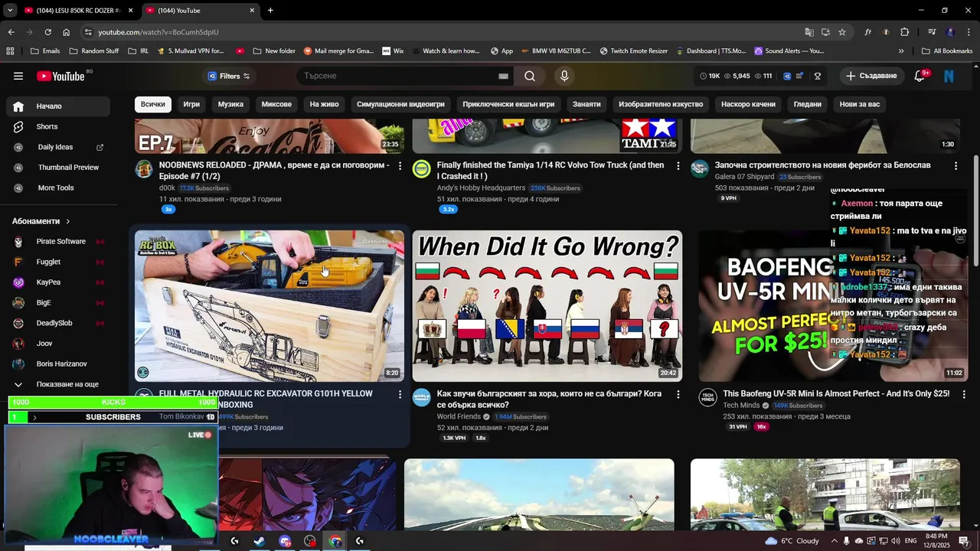
Task: Click the blue vidIQ logo in stats bar
Action: 787,76
